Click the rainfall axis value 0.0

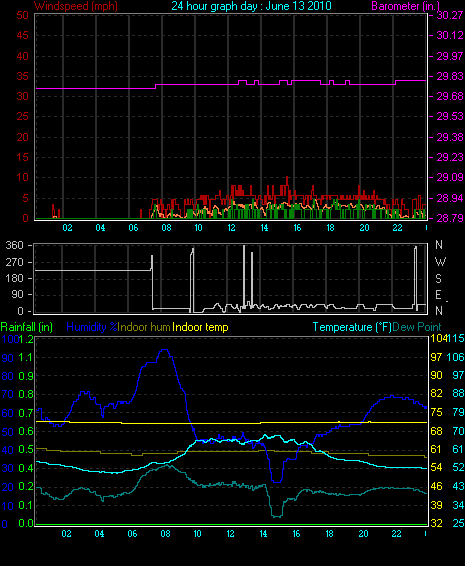point(26,523)
